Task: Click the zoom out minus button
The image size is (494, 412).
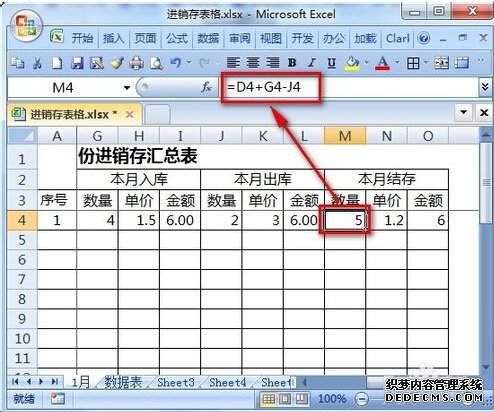Action: [362, 398]
